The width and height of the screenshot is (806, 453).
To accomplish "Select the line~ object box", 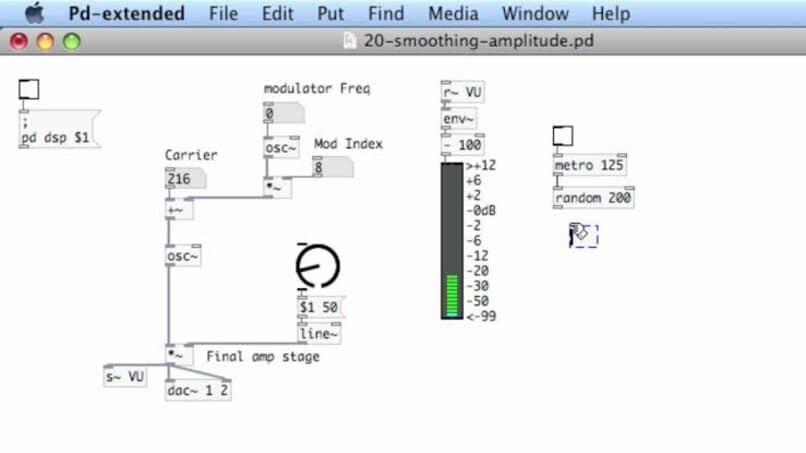I will [318, 334].
